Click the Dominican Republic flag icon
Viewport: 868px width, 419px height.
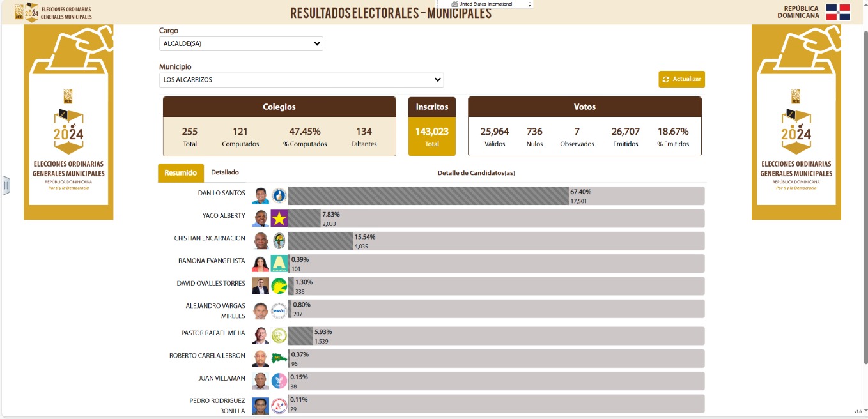tap(838, 12)
